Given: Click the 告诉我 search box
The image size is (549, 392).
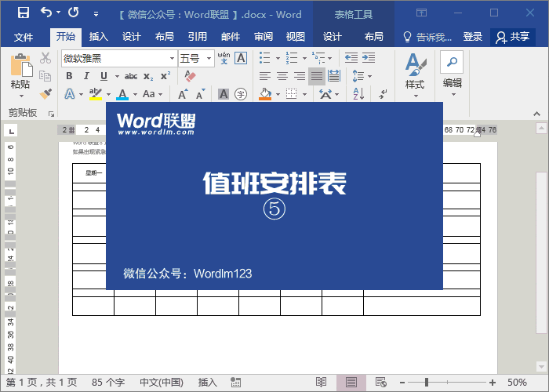Looking at the screenshot, I should point(427,37).
